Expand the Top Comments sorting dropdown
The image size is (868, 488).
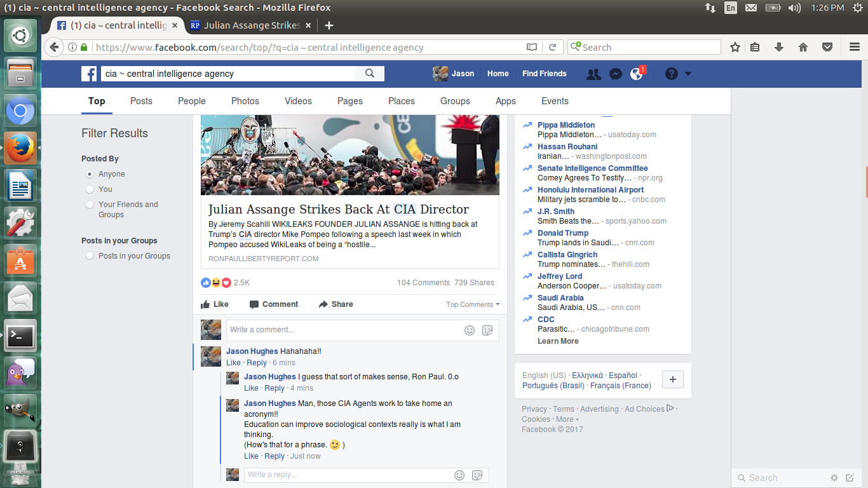click(473, 304)
